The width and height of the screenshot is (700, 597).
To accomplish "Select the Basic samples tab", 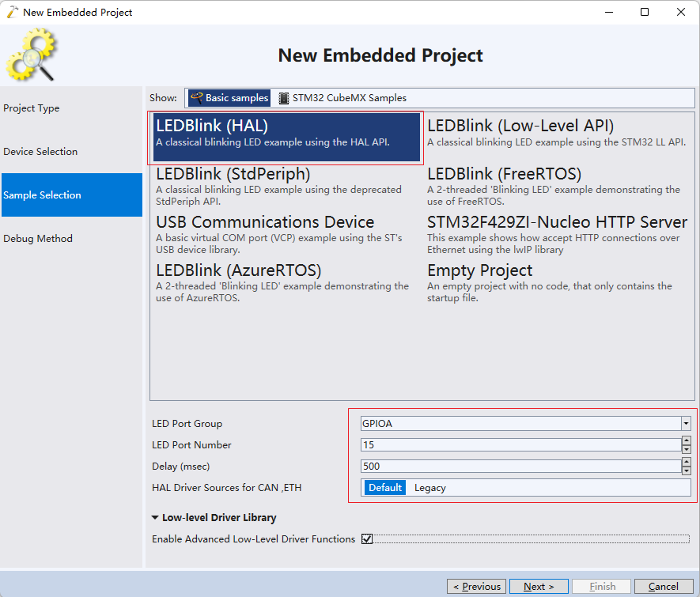I will click(235, 98).
